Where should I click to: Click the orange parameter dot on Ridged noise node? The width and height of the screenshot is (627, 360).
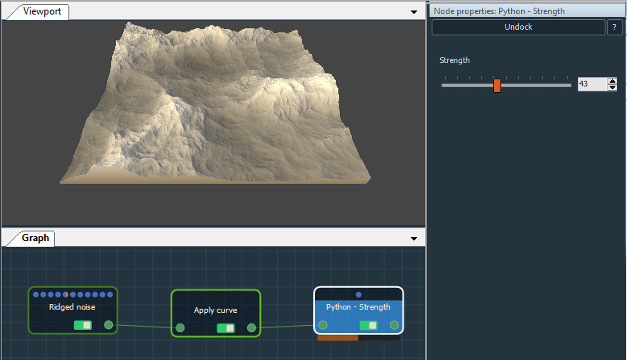(x=65, y=295)
